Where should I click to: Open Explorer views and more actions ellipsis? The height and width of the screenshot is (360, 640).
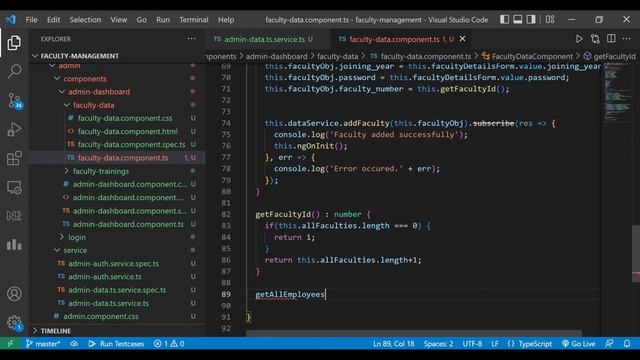191,39
